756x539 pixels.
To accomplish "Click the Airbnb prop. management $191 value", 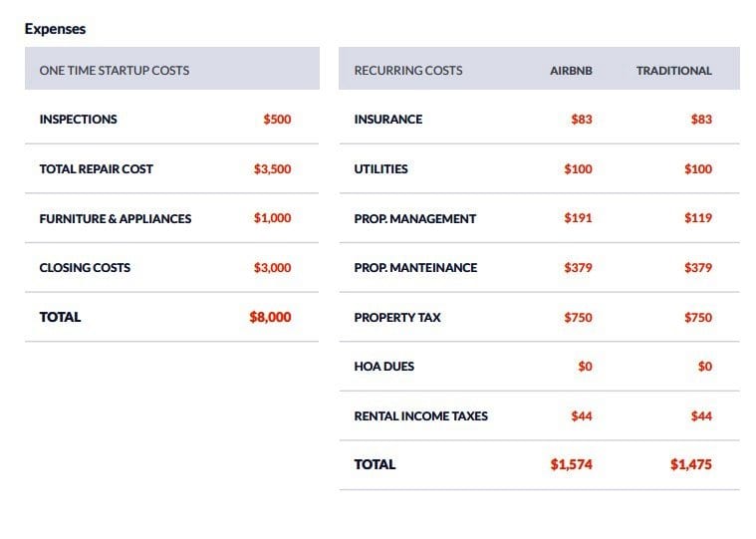I will pos(578,218).
